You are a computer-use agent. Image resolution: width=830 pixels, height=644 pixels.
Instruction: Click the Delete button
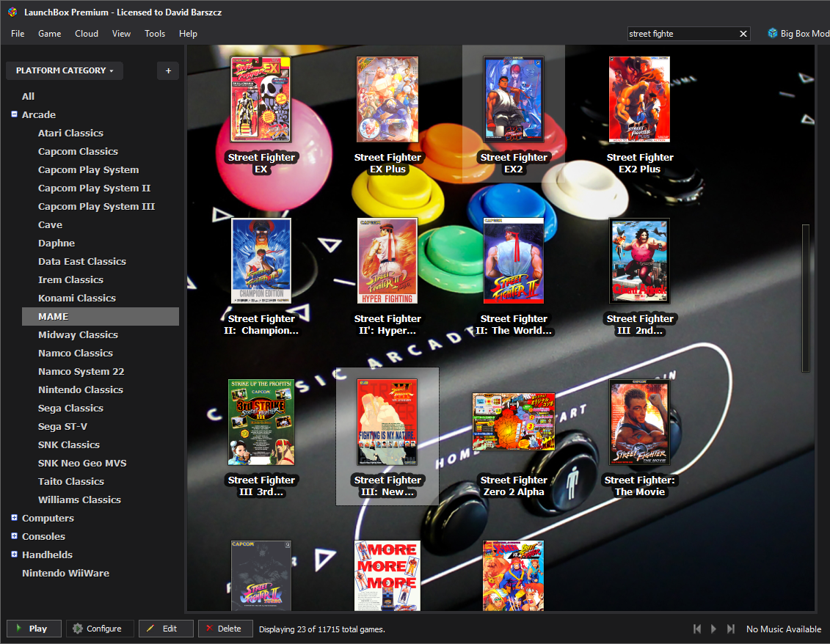click(225, 629)
